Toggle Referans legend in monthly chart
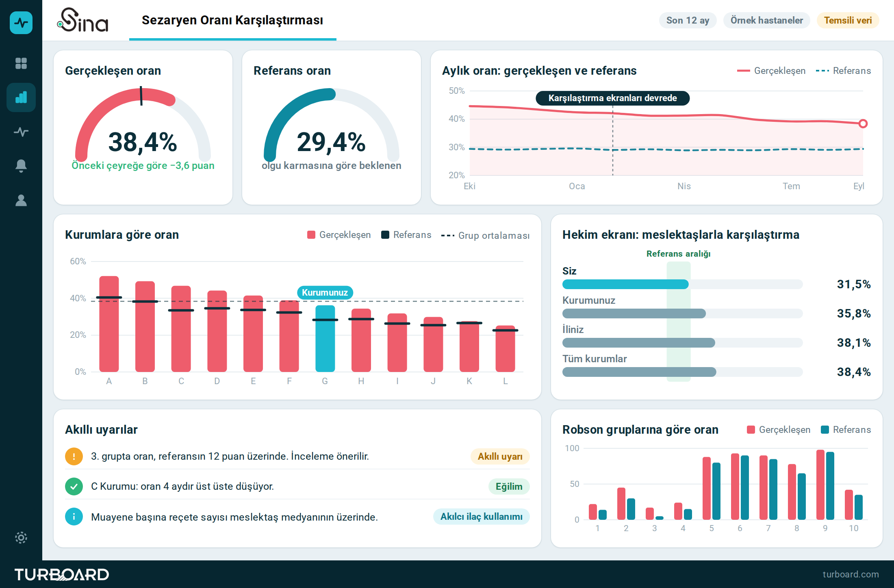 (843, 71)
